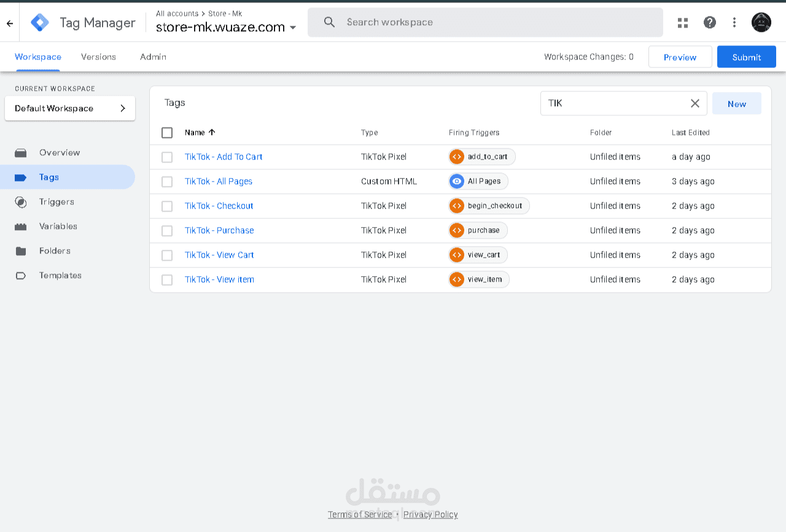
Task: Click the Folder column header
Action: click(601, 133)
